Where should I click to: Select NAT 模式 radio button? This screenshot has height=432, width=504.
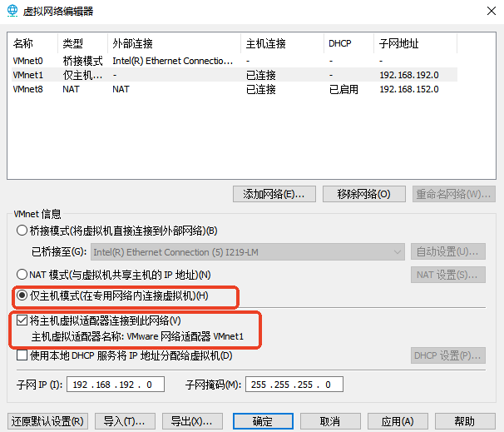(22, 275)
